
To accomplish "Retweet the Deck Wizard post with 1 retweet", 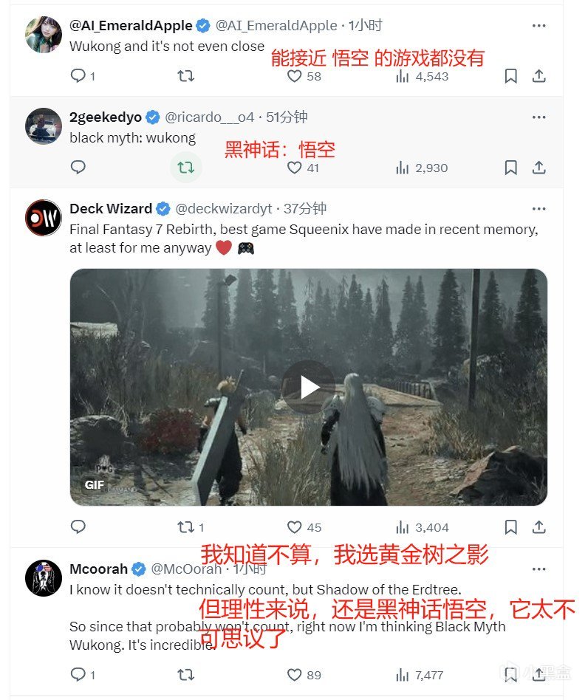I will coord(191,527).
